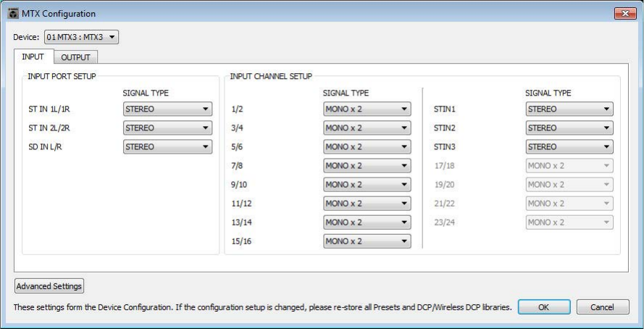Open signal type dropdown for STIN2
Image resolution: width=644 pixels, height=329 pixels.
569,128
